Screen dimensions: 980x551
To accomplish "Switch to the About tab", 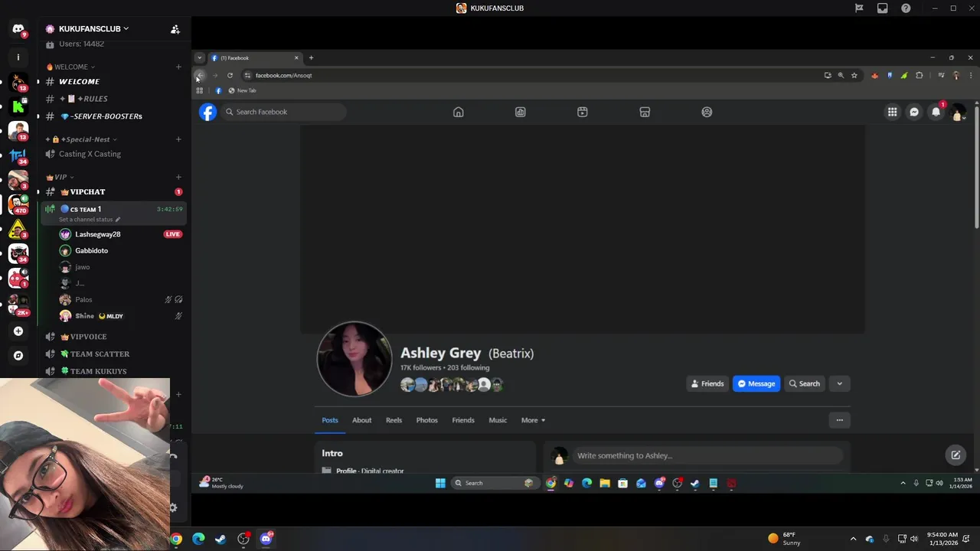I will (x=361, y=420).
